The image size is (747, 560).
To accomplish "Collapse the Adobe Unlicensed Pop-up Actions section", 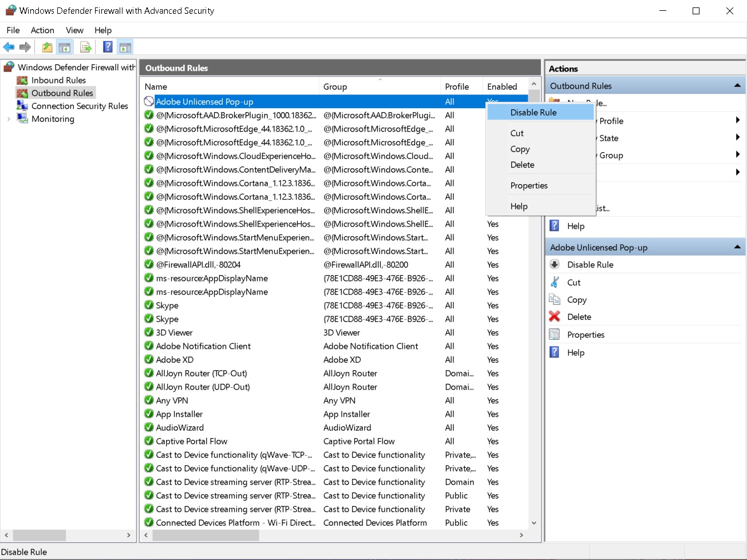I will 737,247.
